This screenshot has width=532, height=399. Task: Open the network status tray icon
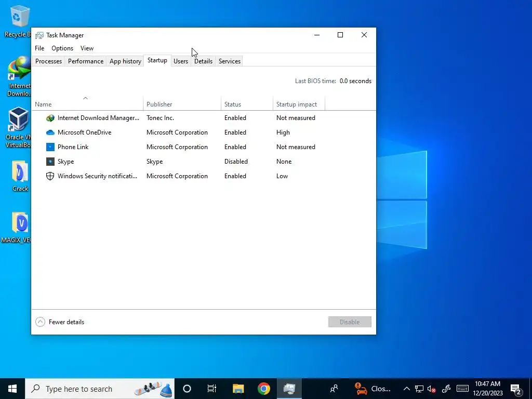coord(419,389)
